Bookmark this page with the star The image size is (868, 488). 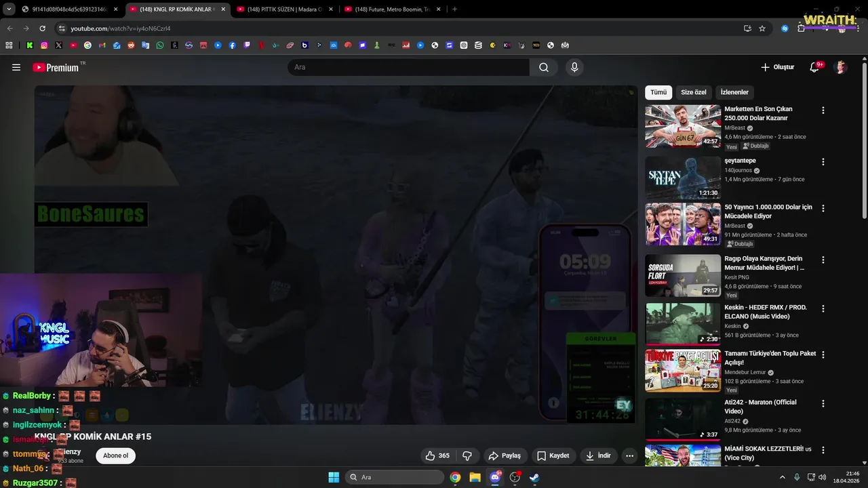(762, 28)
